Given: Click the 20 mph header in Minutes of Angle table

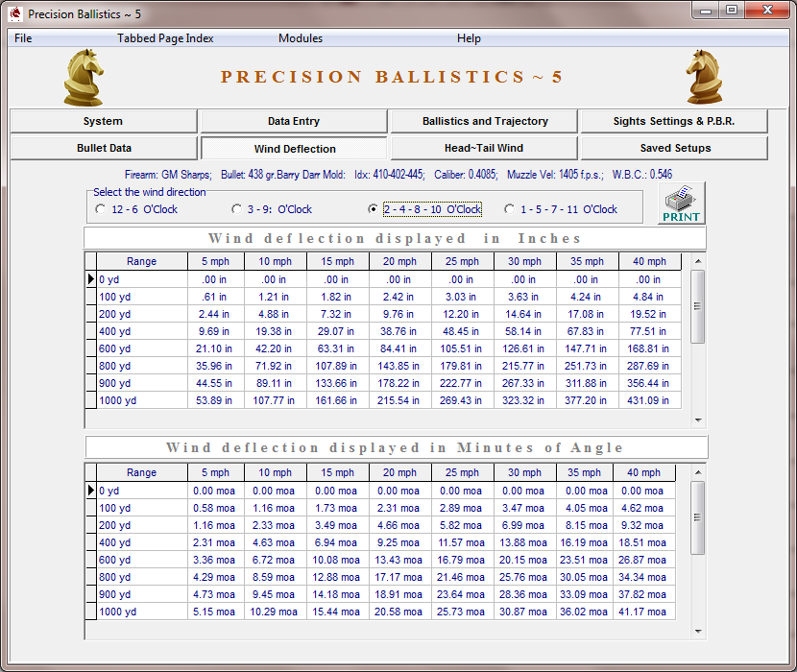Looking at the screenshot, I should (400, 472).
